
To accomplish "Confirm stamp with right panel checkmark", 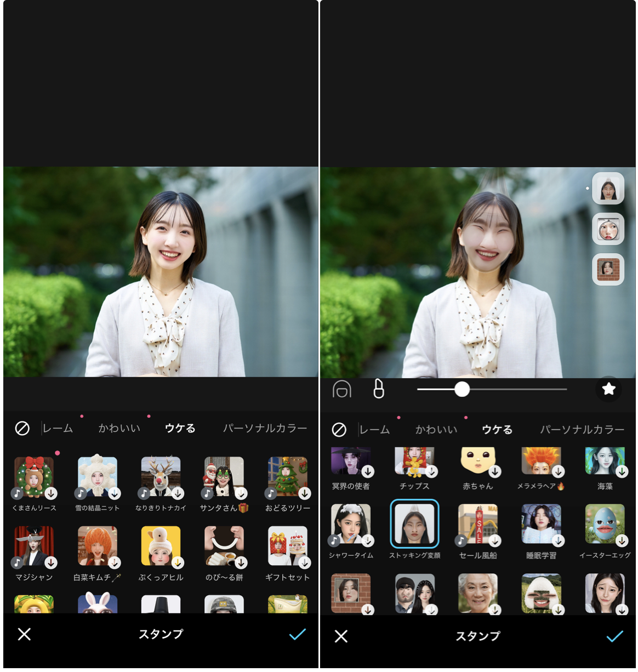I will 614,636.
